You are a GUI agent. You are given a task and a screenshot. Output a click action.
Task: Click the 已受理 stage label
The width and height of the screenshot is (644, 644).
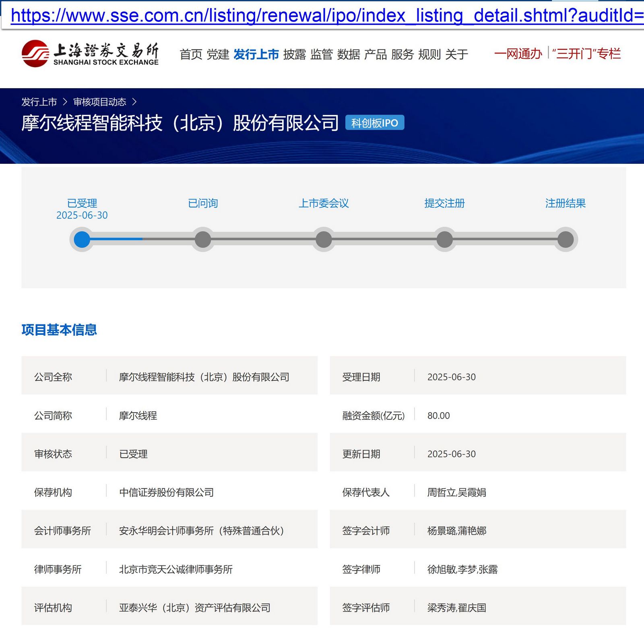82,203
